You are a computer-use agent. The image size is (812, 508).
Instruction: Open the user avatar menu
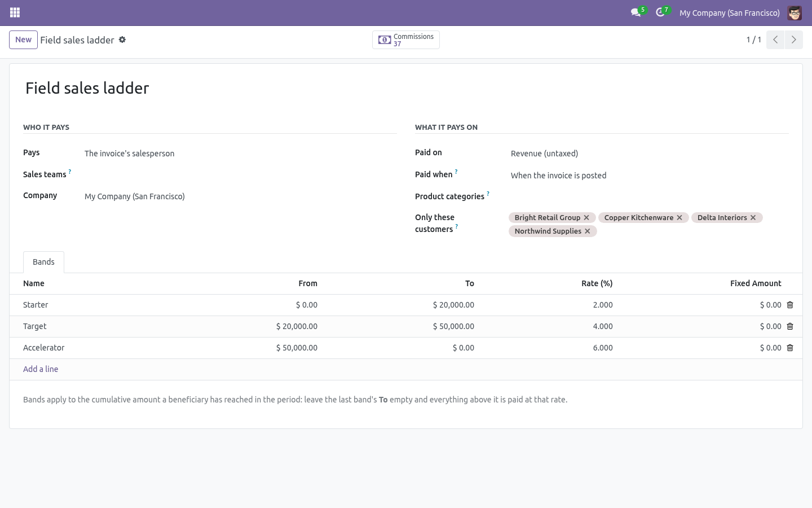tap(795, 12)
